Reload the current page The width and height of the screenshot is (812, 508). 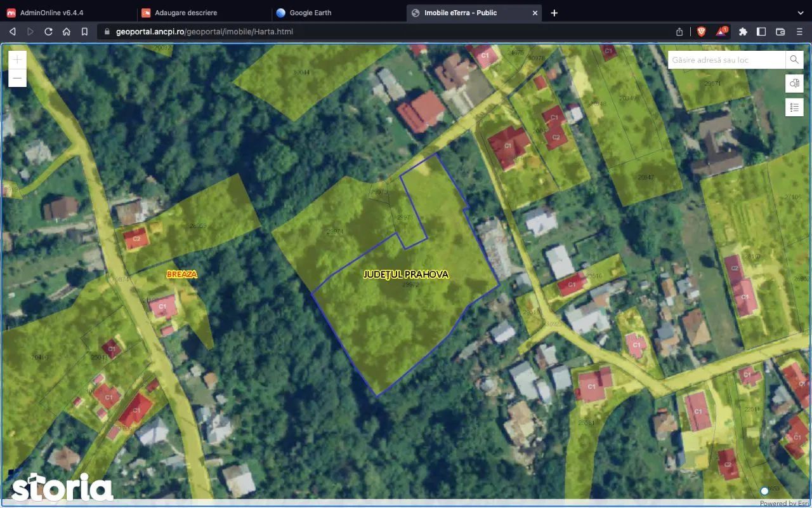(x=48, y=31)
